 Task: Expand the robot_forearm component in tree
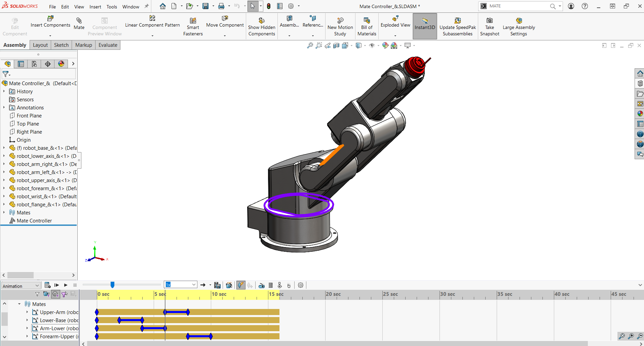tap(4, 188)
